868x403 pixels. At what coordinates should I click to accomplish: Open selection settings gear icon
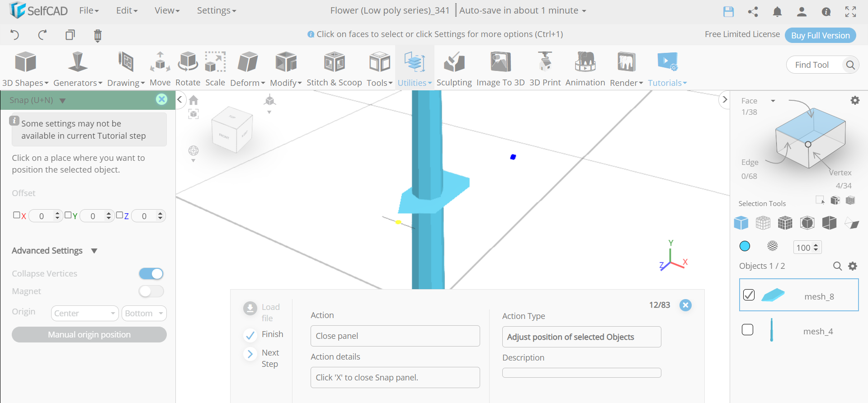click(855, 100)
